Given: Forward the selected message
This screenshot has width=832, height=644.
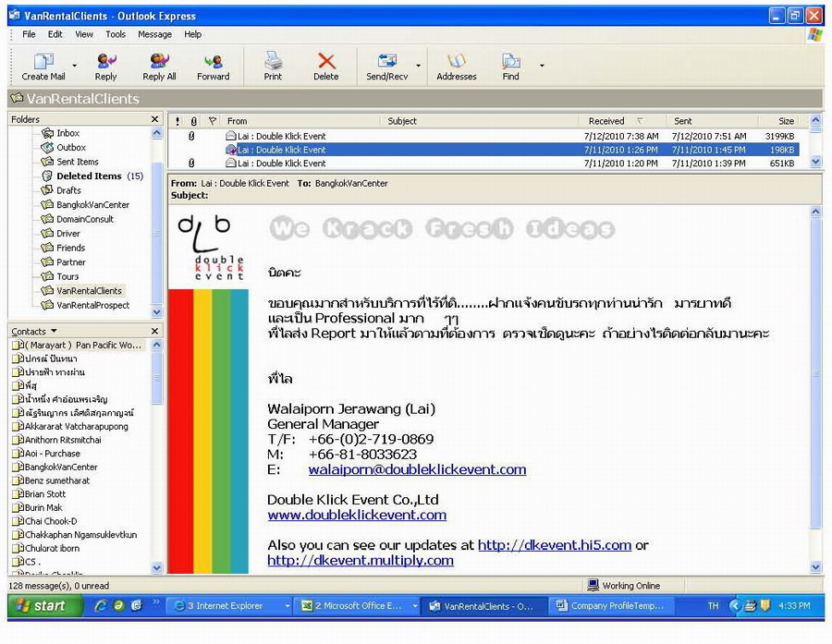Looking at the screenshot, I should [213, 66].
